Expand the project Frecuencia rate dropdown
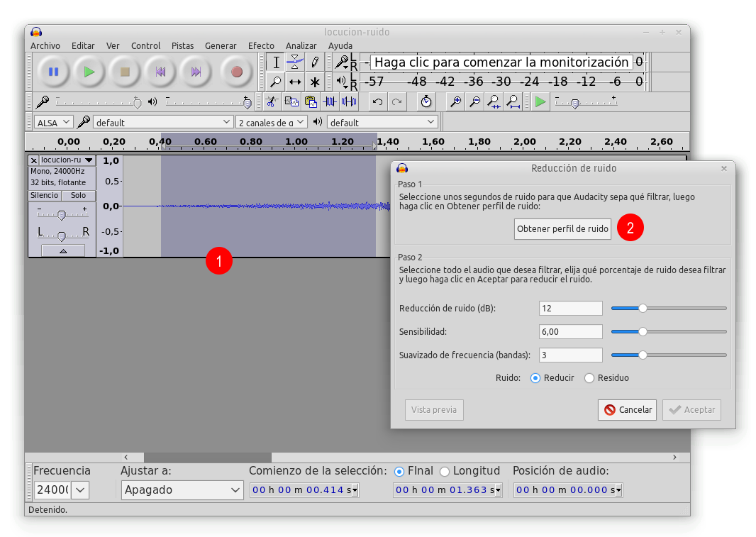 click(81, 490)
